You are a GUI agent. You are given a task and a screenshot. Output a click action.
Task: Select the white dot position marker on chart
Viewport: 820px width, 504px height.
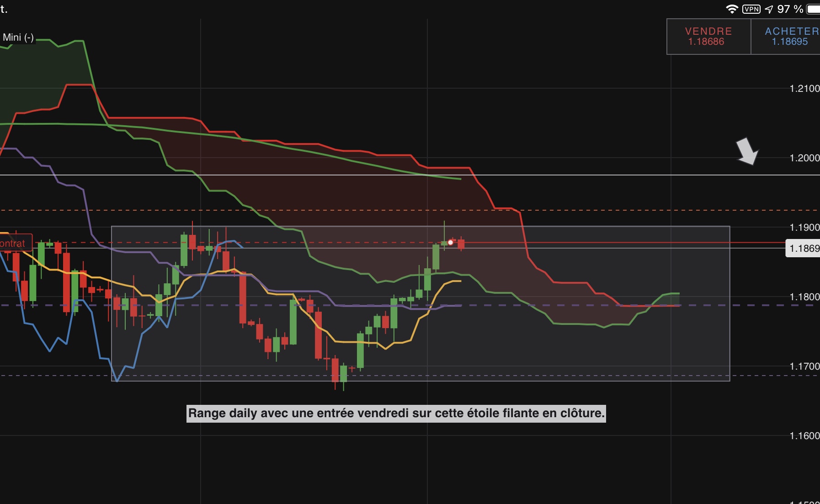(x=451, y=243)
